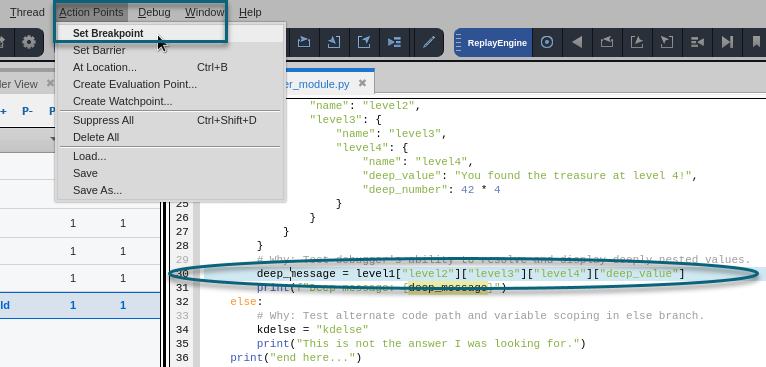Click the Next (step over) toolbar icon

[x=304, y=42]
